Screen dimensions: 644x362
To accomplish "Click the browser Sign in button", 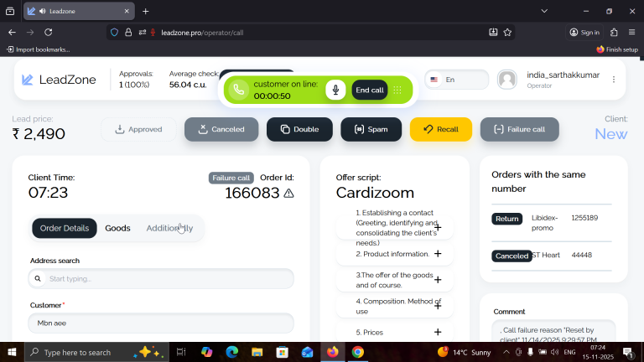I will [584, 33].
